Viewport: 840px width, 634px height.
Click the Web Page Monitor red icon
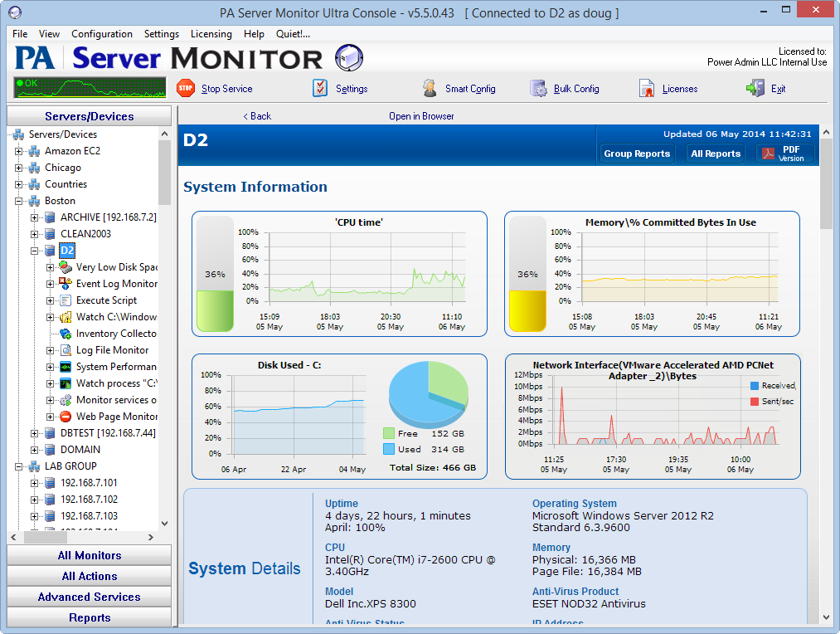(66, 417)
